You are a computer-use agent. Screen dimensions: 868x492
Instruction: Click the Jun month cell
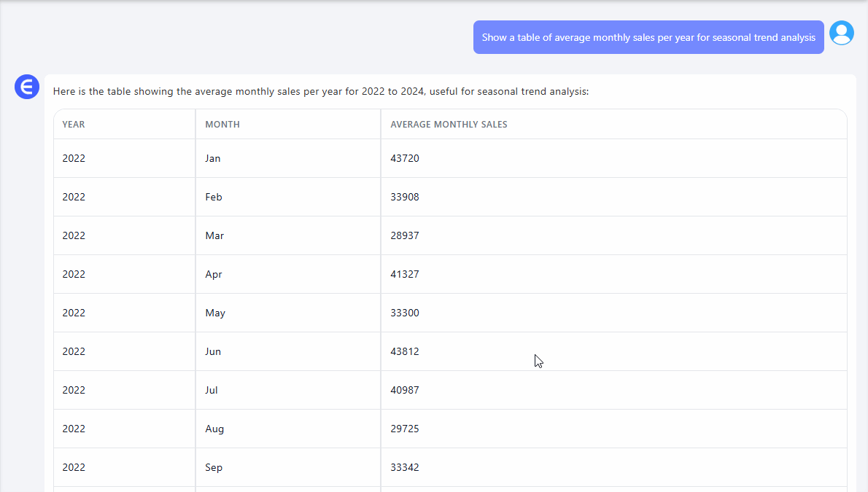[x=213, y=351]
